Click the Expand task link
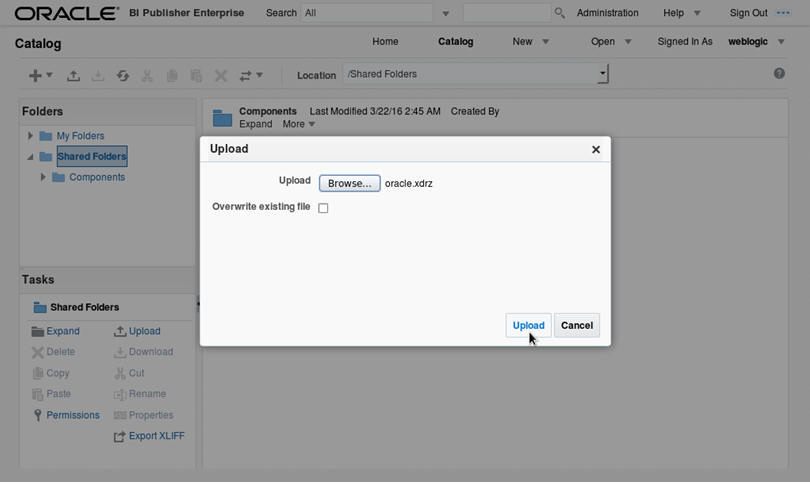Screen dimensions: 810x484 [63, 331]
